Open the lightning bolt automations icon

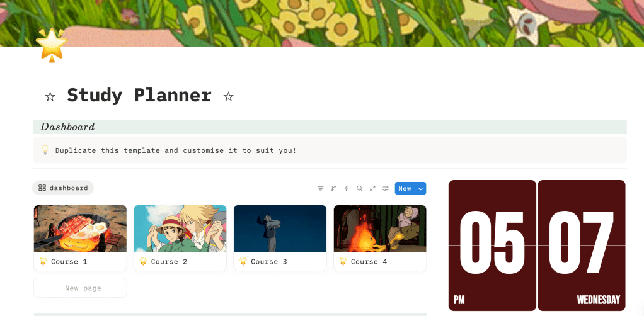(x=346, y=188)
